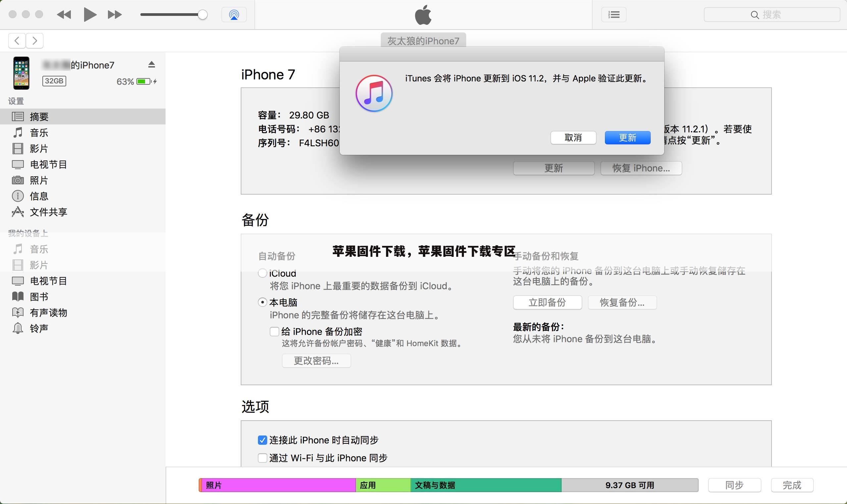Click the iTunes icon in the dialog
Image resolution: width=847 pixels, height=504 pixels.
pyautogui.click(x=374, y=93)
